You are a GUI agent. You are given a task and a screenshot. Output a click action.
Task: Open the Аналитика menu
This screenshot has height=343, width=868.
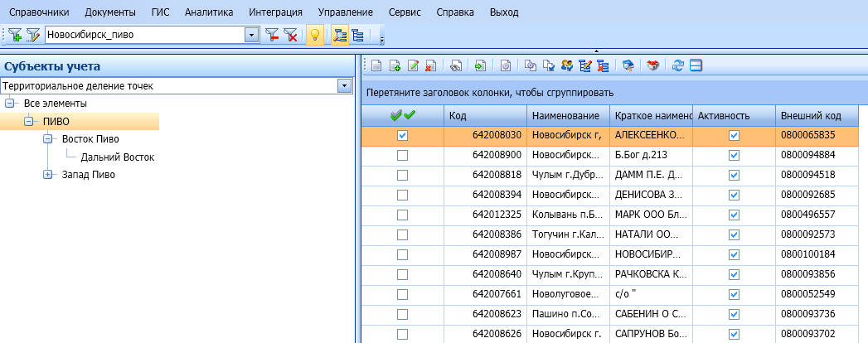(x=209, y=12)
